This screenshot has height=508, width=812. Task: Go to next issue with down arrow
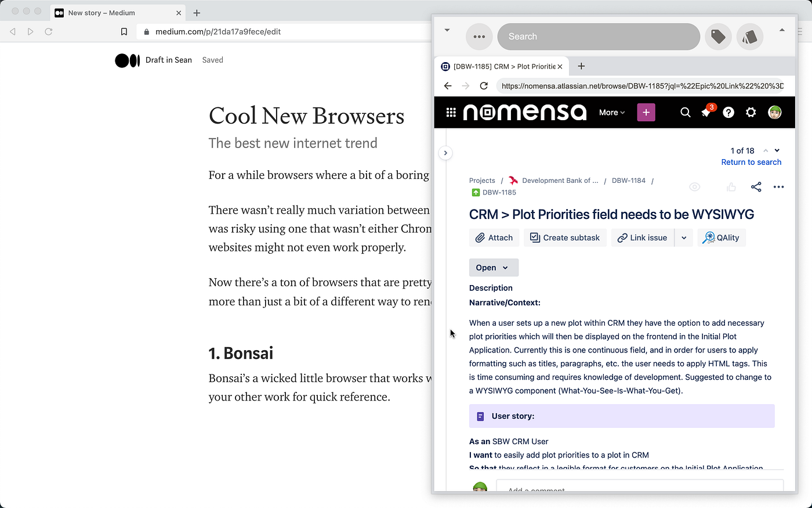(x=777, y=151)
